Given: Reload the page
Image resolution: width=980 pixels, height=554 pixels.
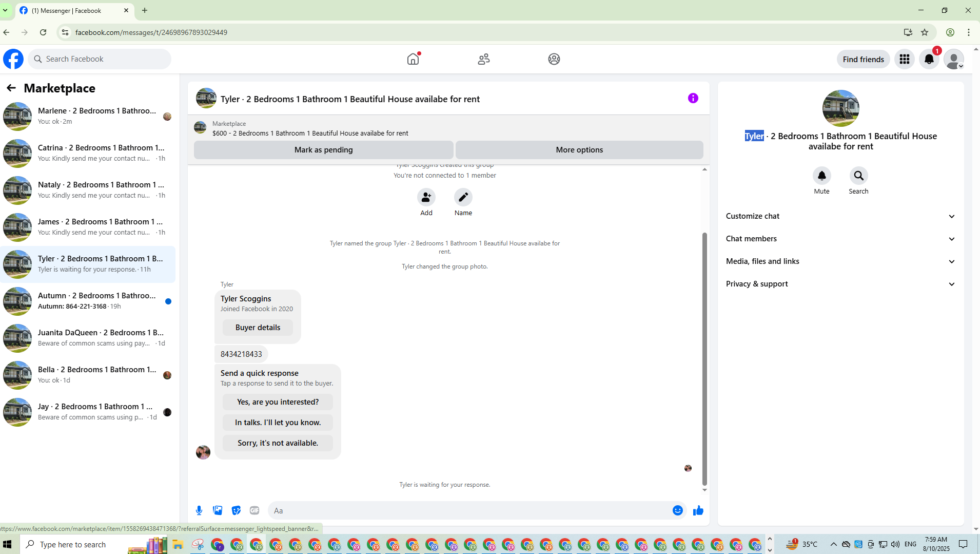Looking at the screenshot, I should click(43, 32).
